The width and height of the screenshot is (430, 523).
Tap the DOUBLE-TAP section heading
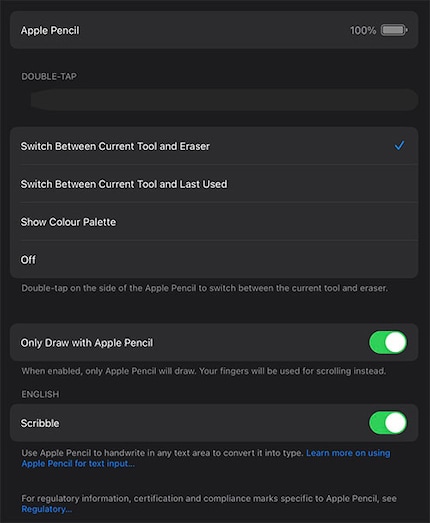49,76
